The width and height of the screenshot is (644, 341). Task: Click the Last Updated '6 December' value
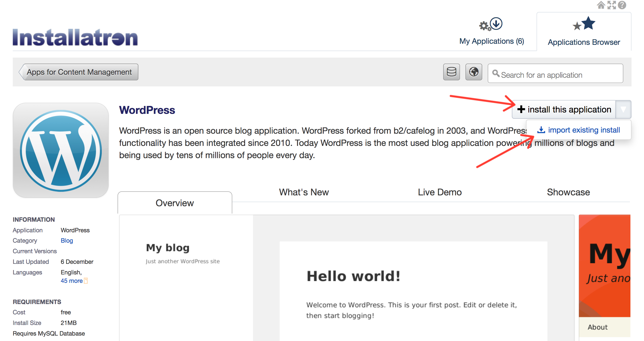[x=77, y=262]
